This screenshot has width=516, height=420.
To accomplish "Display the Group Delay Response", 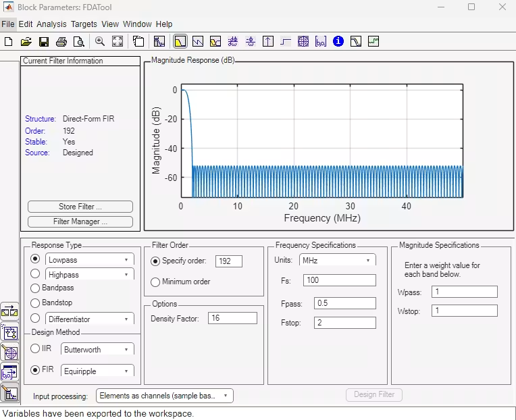I will point(233,41).
